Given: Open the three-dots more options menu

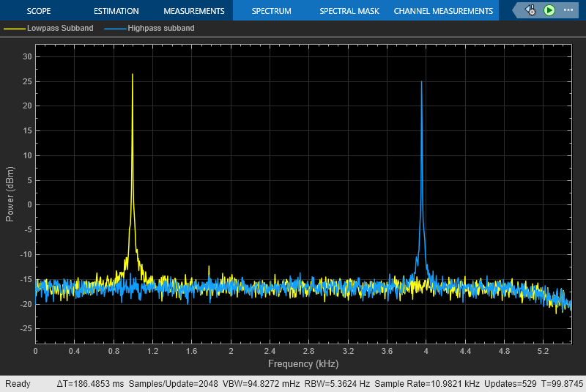Looking at the screenshot, I should (568, 10).
